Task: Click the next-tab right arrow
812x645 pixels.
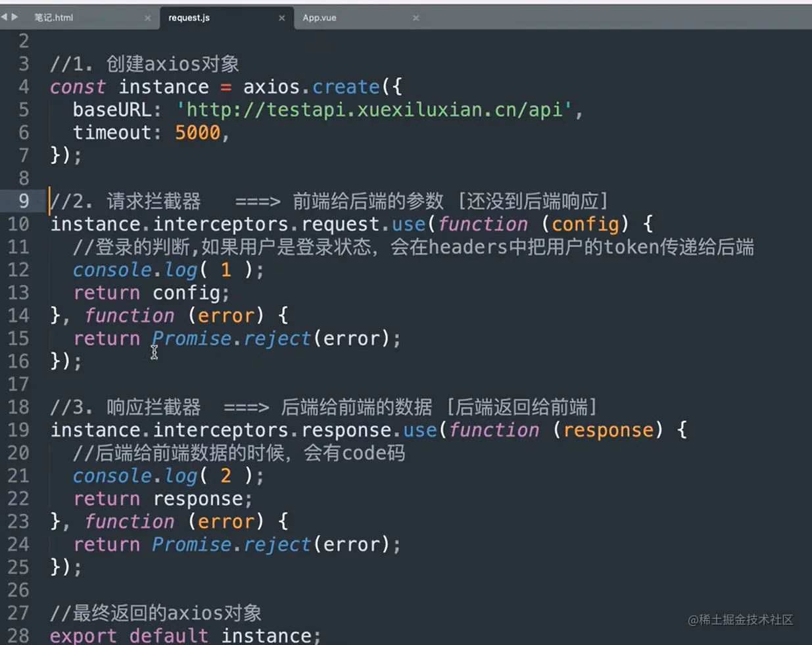Action: point(14,16)
